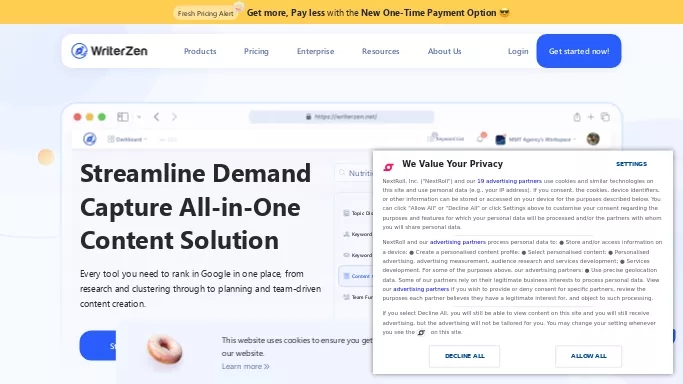
Task: Click the Decline All button
Action: click(x=464, y=356)
